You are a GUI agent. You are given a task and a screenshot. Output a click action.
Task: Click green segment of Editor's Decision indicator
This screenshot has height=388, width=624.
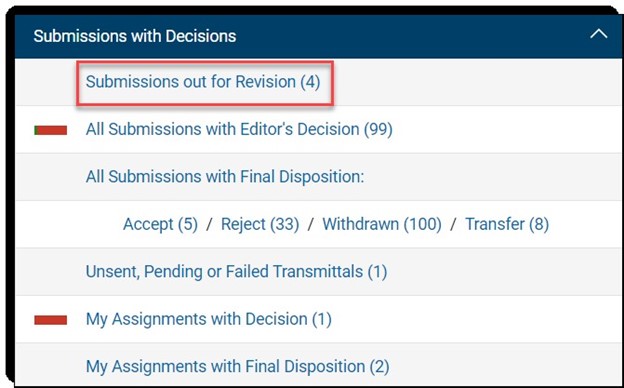(x=35, y=130)
